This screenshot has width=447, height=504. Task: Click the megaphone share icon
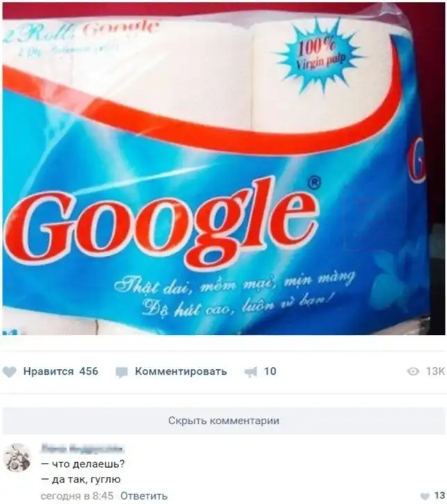[251, 372]
